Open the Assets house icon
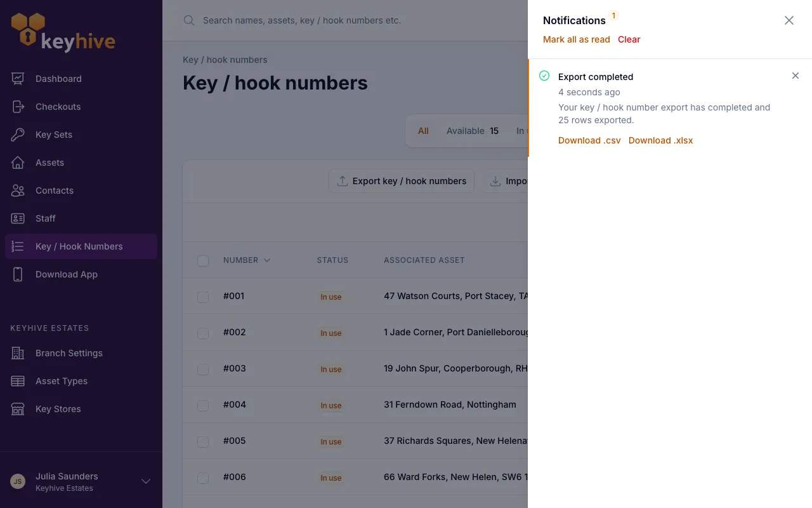The image size is (812, 508). [x=18, y=163]
